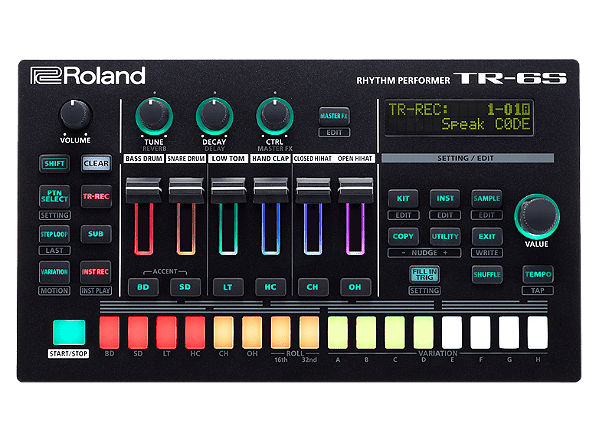Select the CH instrument button below faders
The width and height of the screenshot is (599, 443).
point(312,287)
